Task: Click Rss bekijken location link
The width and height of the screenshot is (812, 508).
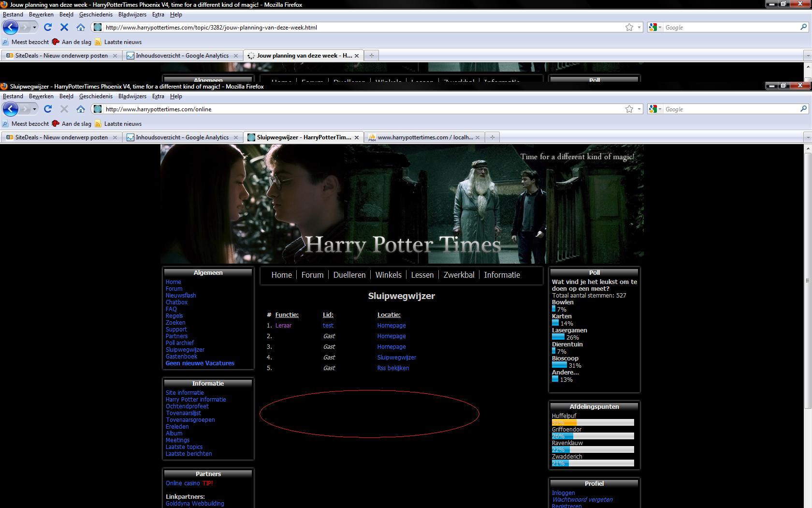Action: (393, 368)
